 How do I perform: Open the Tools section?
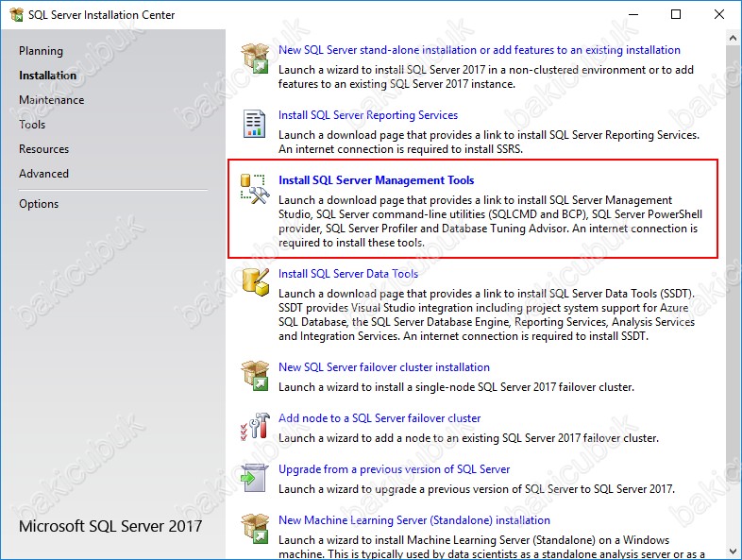pos(32,125)
